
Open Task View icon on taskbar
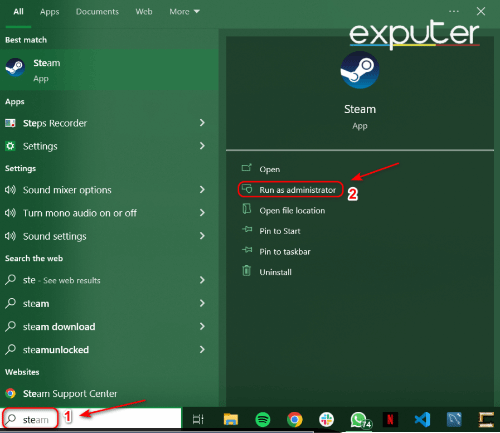(x=198, y=419)
